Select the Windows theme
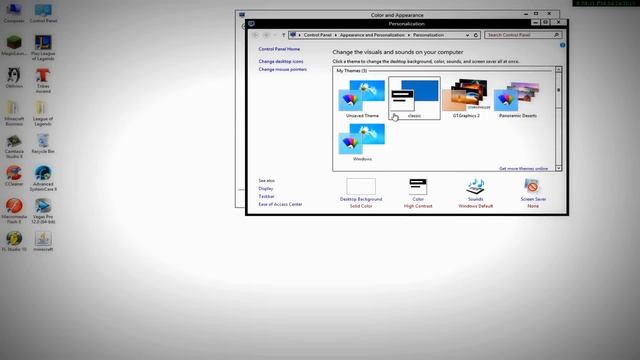The height and width of the screenshot is (360, 640). point(362,142)
